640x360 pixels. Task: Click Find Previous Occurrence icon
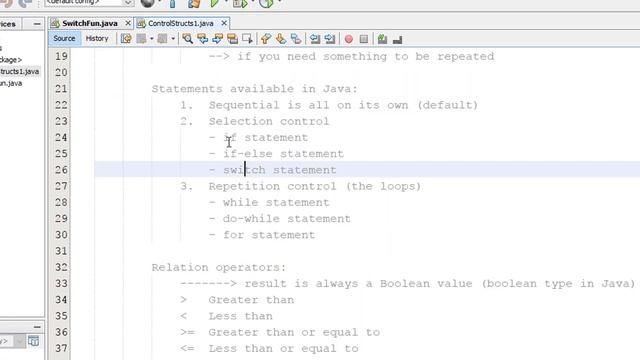[x=202, y=39]
